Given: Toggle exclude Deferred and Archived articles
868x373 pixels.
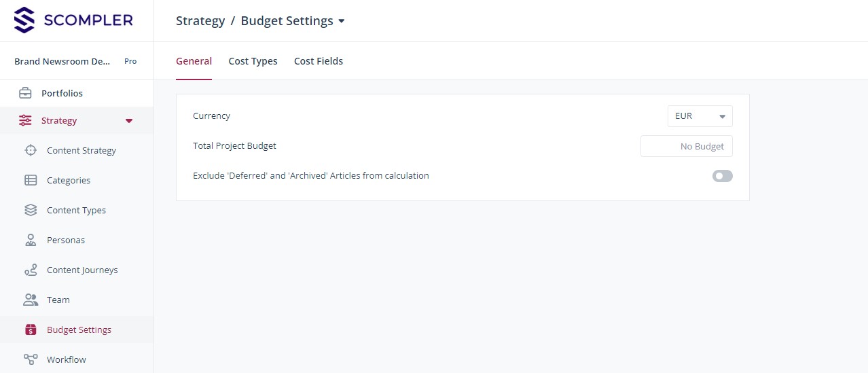Looking at the screenshot, I should click(722, 176).
